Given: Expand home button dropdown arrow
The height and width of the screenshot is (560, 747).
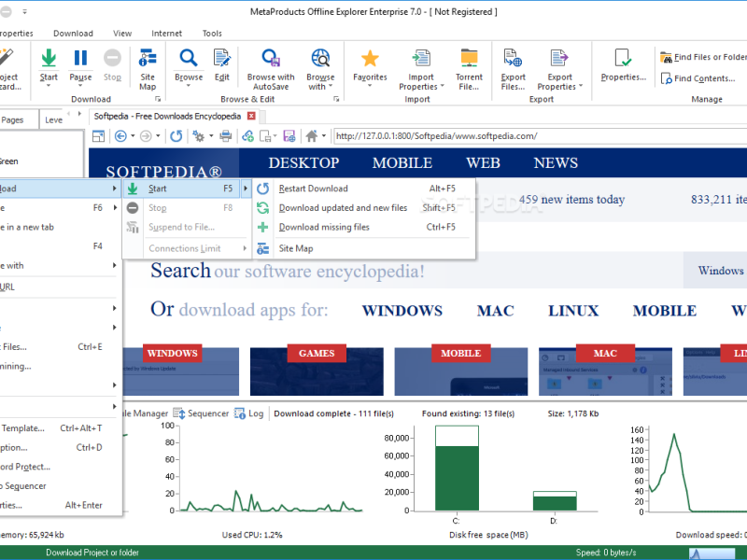Looking at the screenshot, I should click(324, 136).
